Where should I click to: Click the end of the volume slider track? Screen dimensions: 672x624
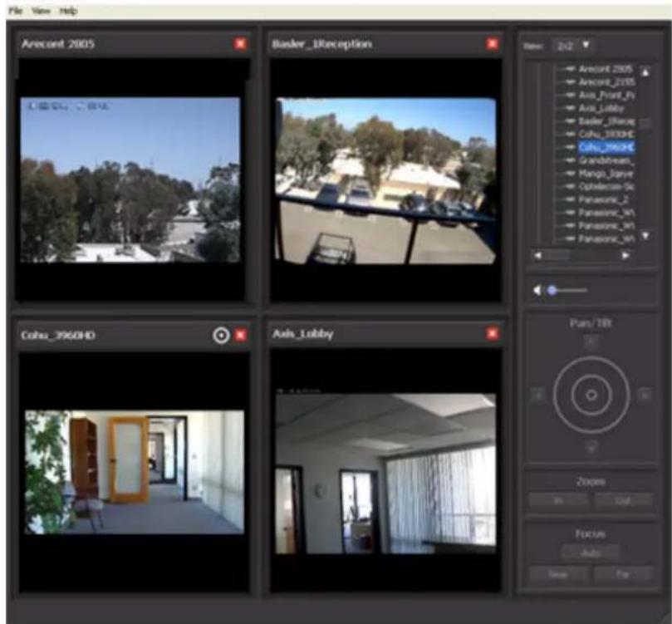point(586,291)
